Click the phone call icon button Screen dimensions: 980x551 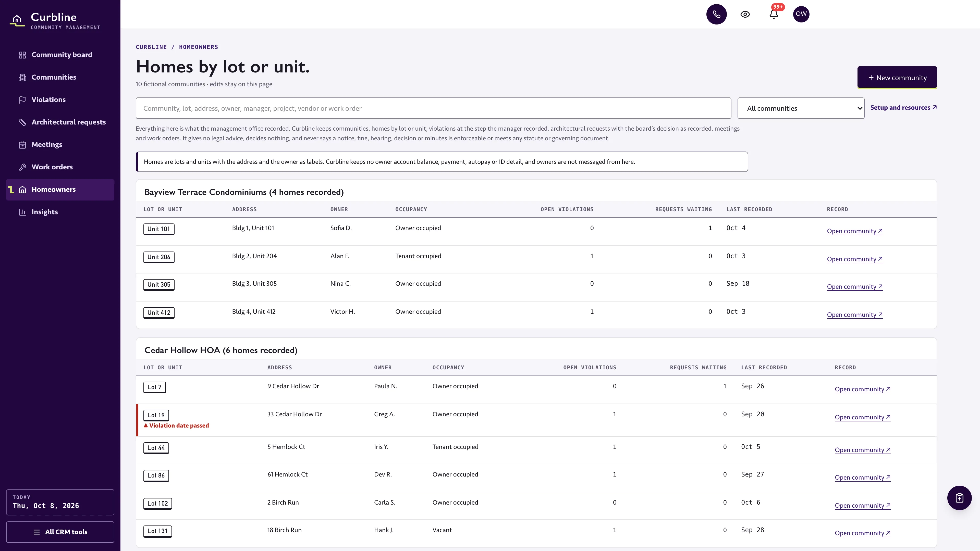pos(716,14)
